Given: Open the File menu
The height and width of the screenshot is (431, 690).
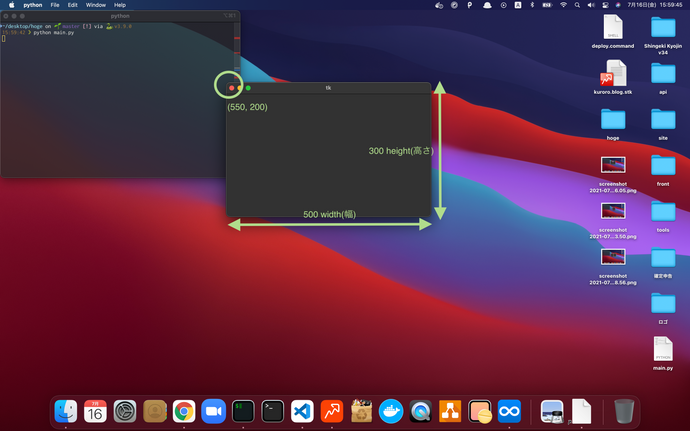Looking at the screenshot, I should pyautogui.click(x=55, y=5).
